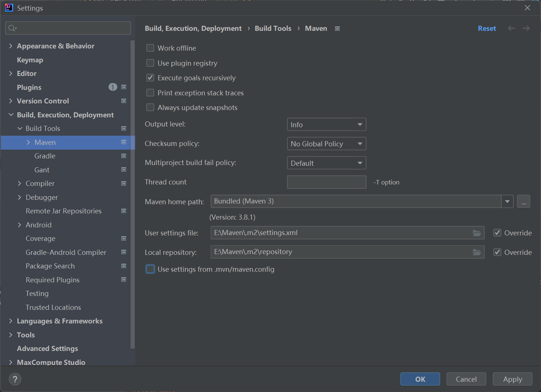This screenshot has height=392, width=541.
Task: Click the Reset link
Action: pyautogui.click(x=487, y=28)
